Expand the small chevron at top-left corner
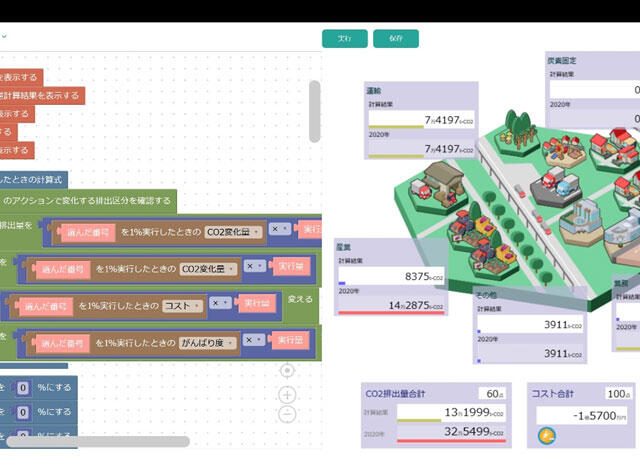 [x=4, y=37]
